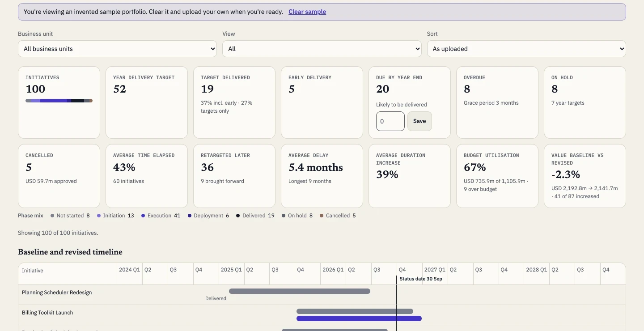Select the gray baseline bar for Billing Toolkit Launch

(x=355, y=311)
